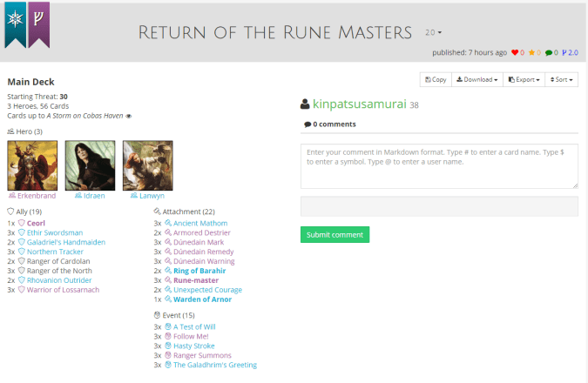Open the Dúnedain Warning card link
Screen dimensions: 588x383
coord(204,261)
